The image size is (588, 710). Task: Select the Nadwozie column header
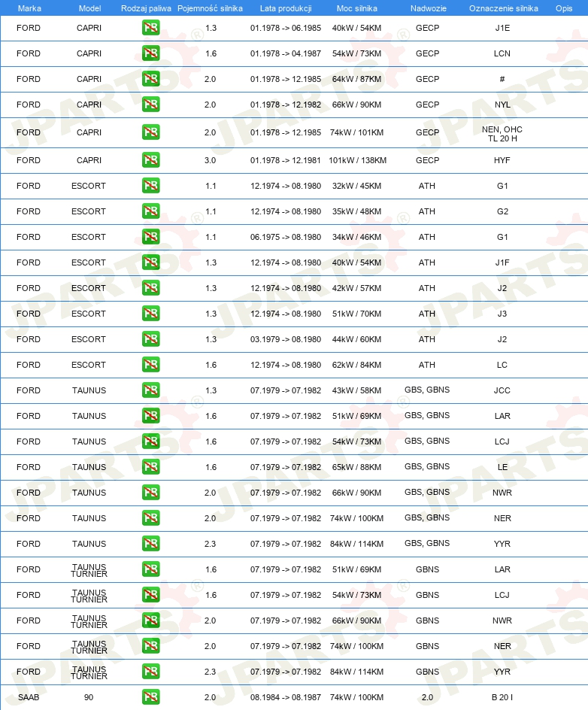[x=428, y=8]
